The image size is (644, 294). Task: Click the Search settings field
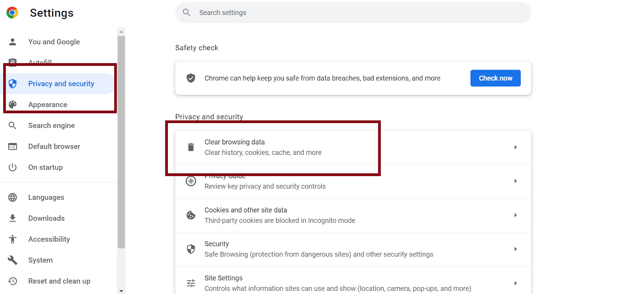pos(353,12)
